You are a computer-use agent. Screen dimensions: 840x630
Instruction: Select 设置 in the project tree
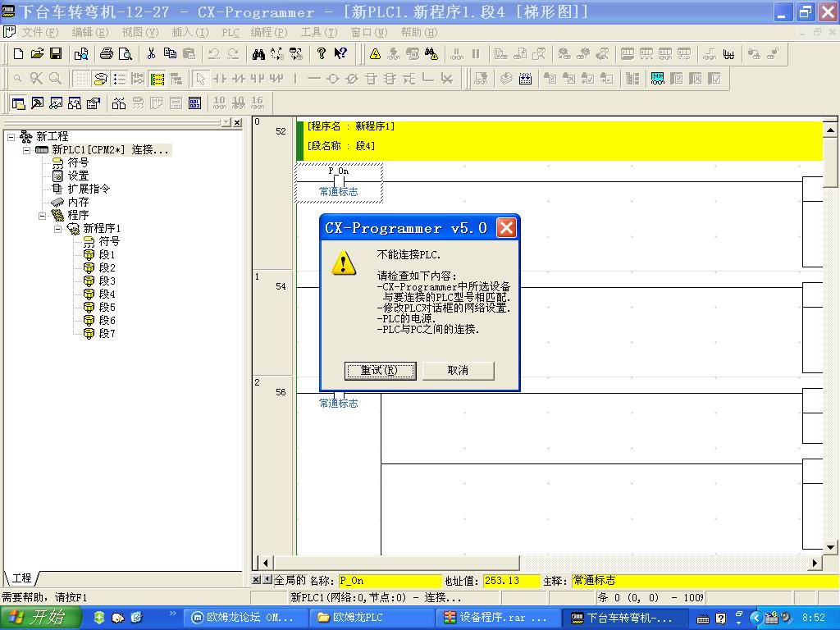coord(78,176)
